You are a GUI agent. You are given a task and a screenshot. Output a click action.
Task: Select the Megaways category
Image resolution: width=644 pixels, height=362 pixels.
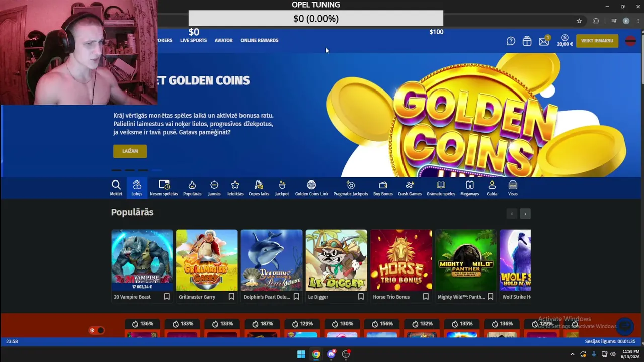pos(470,188)
